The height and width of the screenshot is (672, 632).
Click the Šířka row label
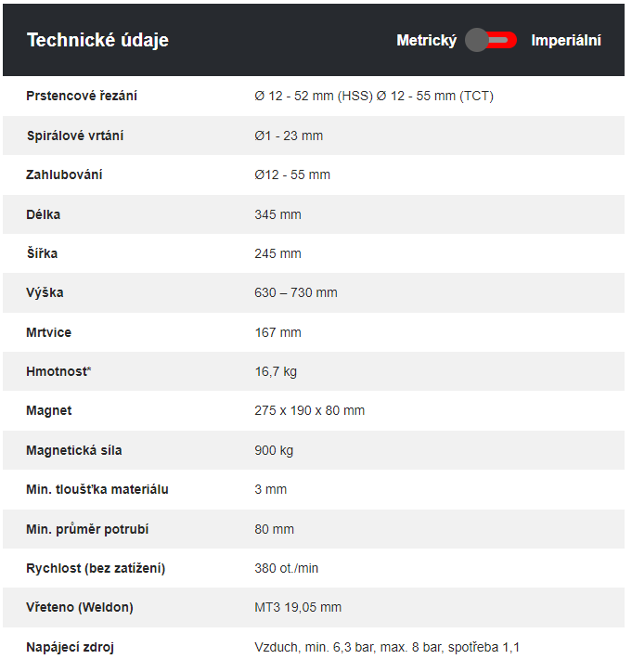coord(42,253)
